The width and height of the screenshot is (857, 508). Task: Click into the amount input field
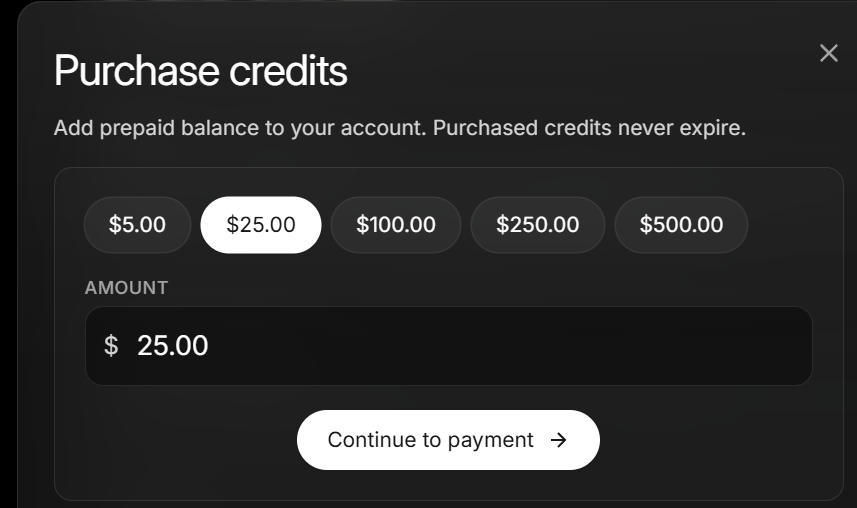point(480,346)
